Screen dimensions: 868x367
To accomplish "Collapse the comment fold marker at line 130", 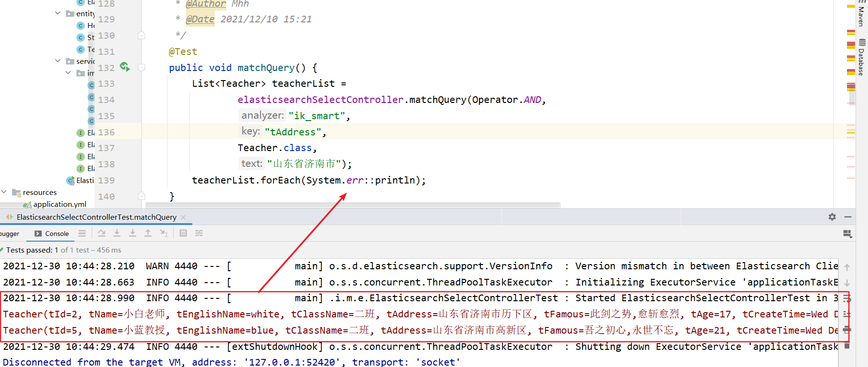I will (x=141, y=35).
